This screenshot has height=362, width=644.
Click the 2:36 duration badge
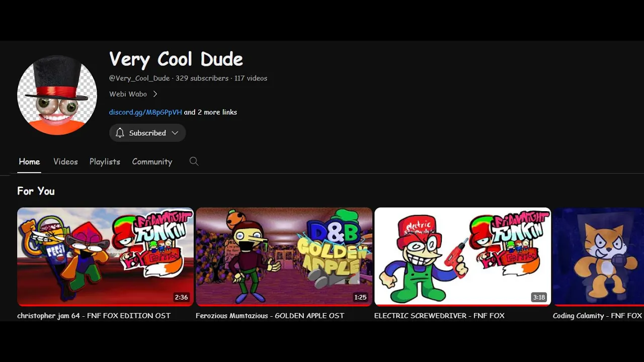pos(181,297)
